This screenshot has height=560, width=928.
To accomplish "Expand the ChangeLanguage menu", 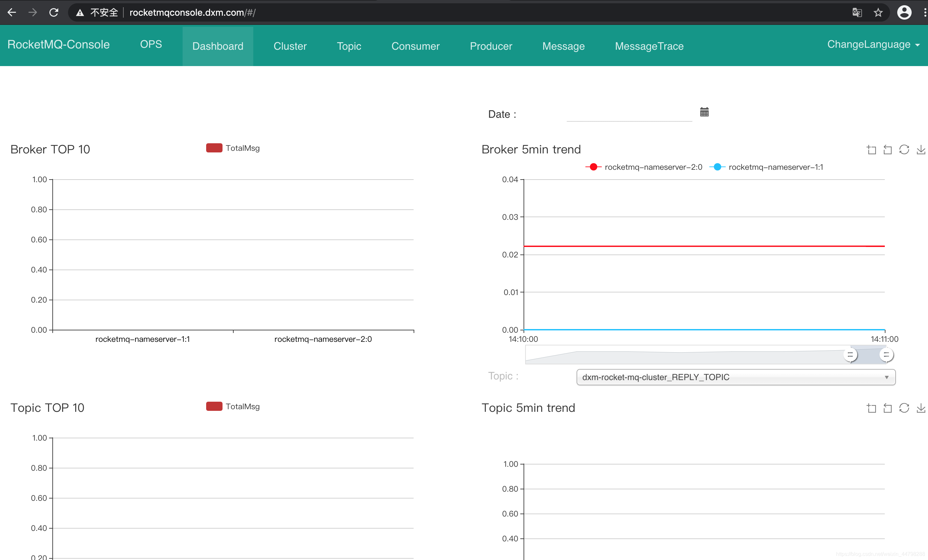I will (873, 44).
